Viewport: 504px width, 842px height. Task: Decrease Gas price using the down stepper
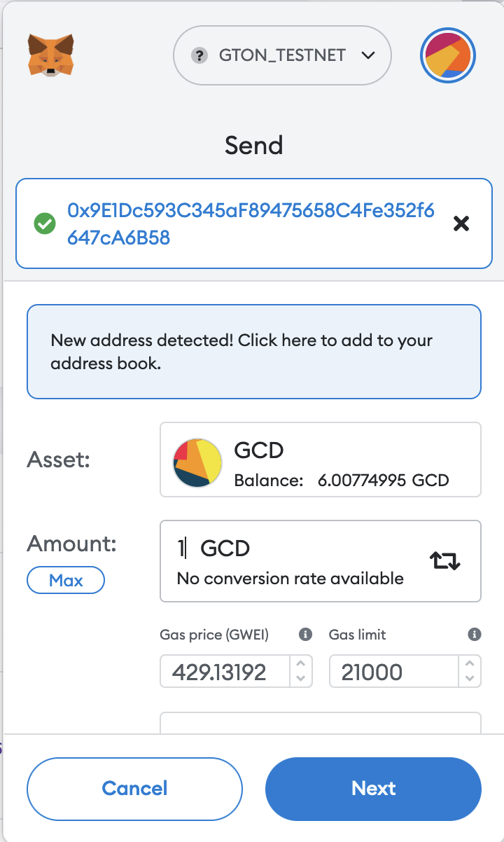pos(301,677)
